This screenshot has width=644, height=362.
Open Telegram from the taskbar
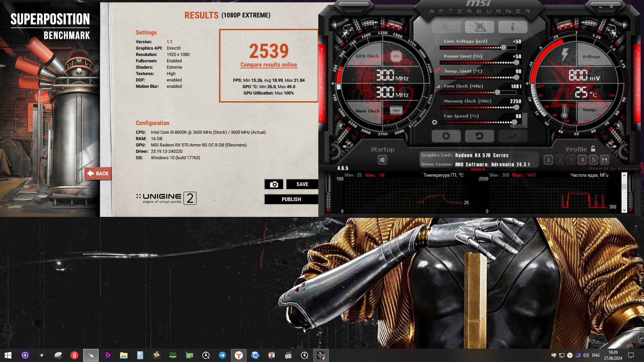[222, 355]
